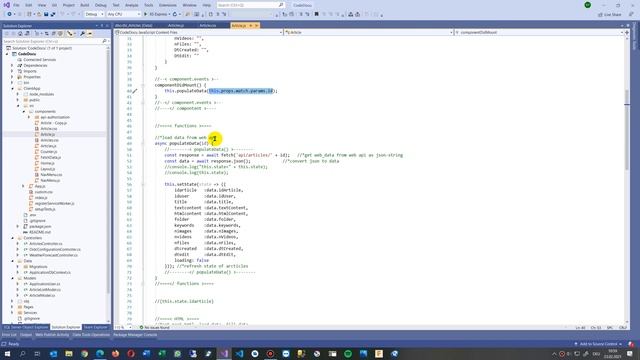Select Home.js in Solution Explorer
Screen dimensions: 640x360
[x=47, y=163]
